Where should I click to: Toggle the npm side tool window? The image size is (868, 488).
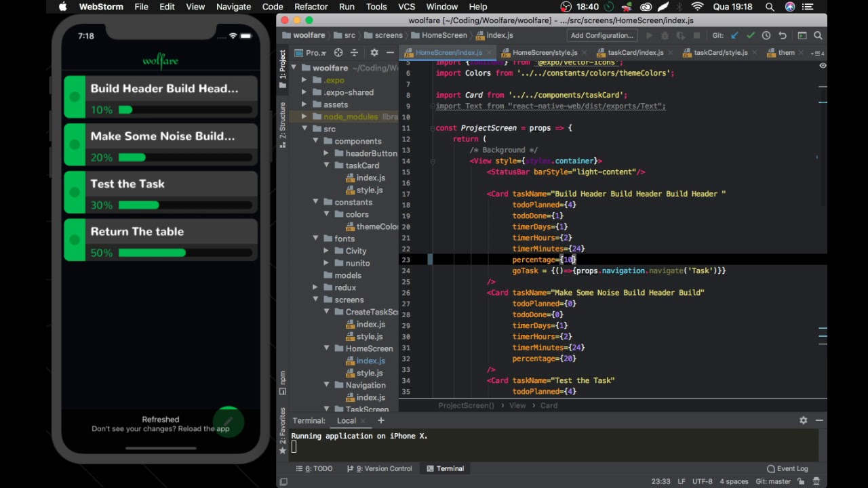point(283,382)
